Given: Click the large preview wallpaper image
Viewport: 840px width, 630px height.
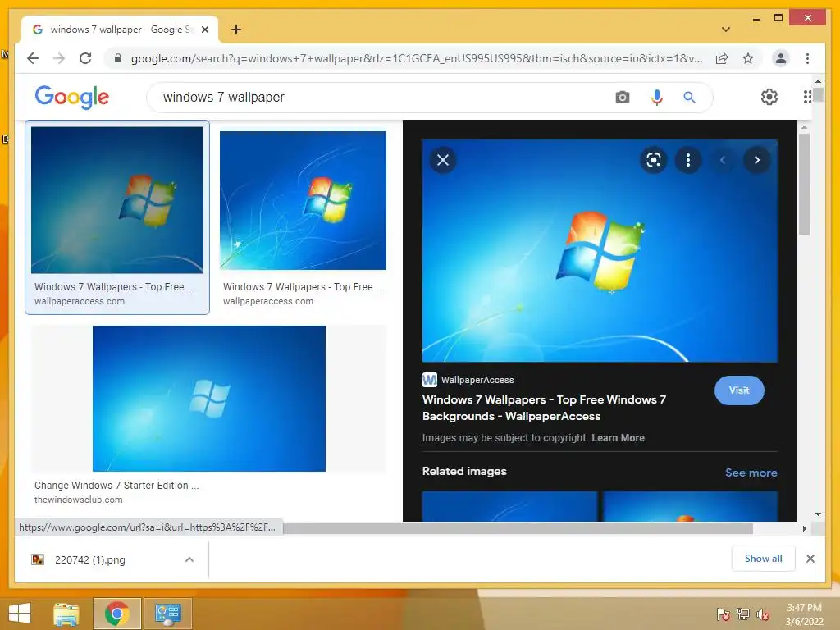Looking at the screenshot, I should [600, 251].
